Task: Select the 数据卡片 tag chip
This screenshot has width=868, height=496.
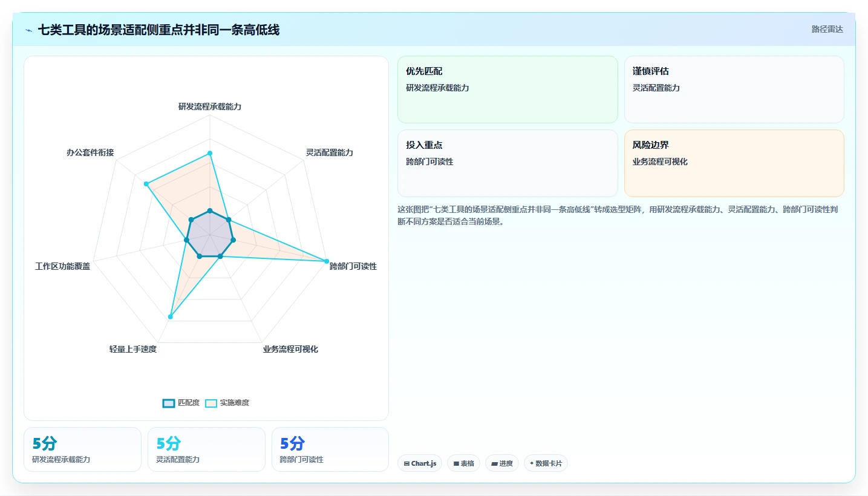Action: point(546,463)
